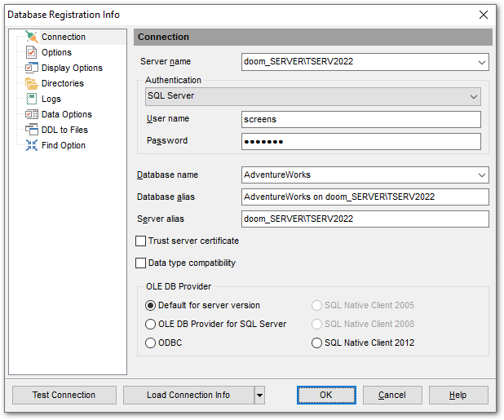Click the Logs icon in sidebar

[32, 99]
